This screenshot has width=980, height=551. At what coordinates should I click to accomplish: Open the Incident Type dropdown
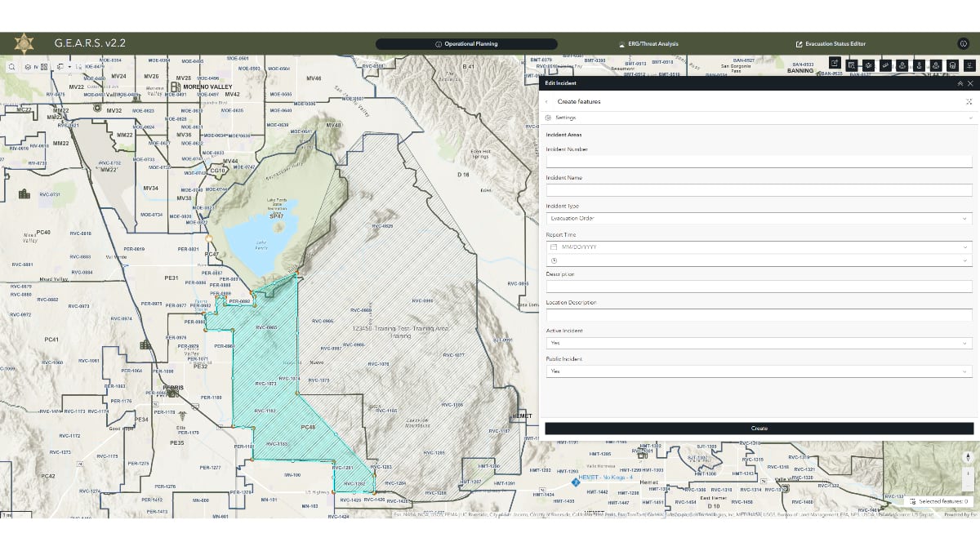coord(758,218)
